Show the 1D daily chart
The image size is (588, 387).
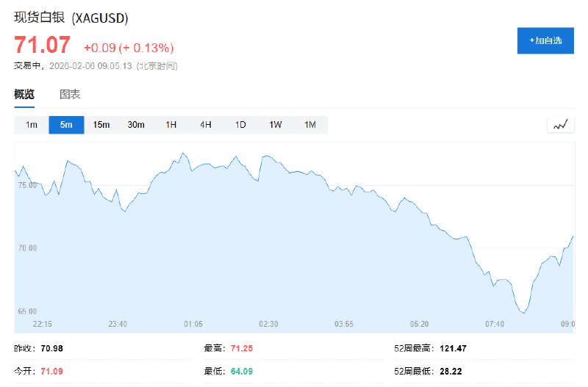(240, 125)
